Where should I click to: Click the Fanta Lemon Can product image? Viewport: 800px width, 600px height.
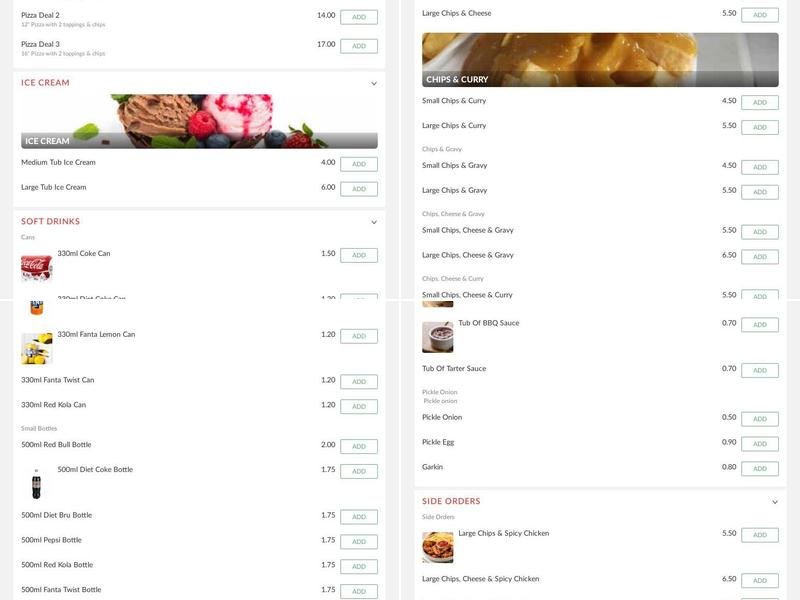point(36,348)
